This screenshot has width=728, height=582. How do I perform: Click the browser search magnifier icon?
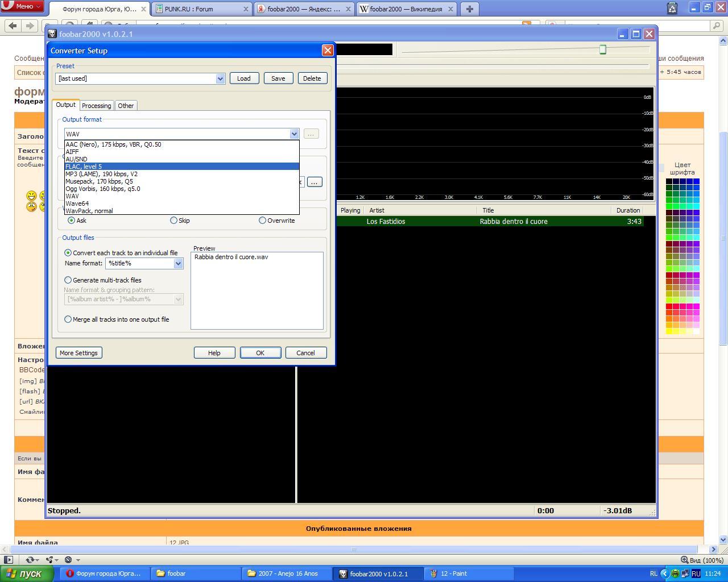[717, 26]
